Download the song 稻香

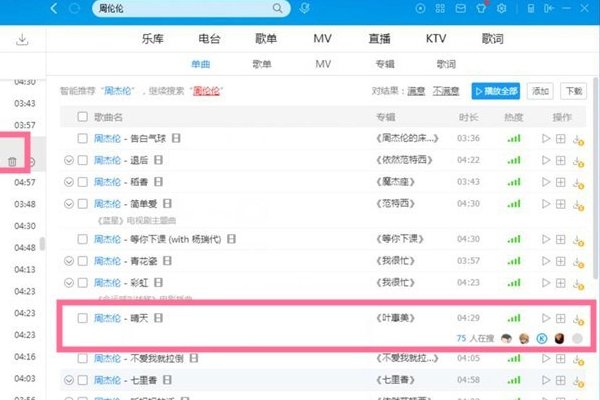tap(578, 183)
